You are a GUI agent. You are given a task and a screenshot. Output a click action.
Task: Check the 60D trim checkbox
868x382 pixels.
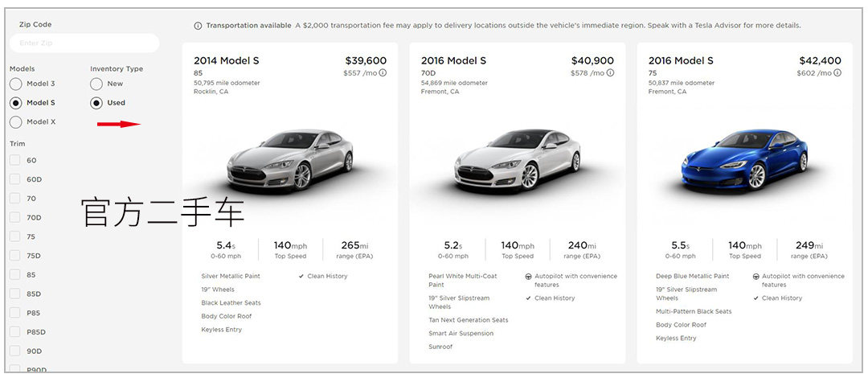click(x=15, y=179)
